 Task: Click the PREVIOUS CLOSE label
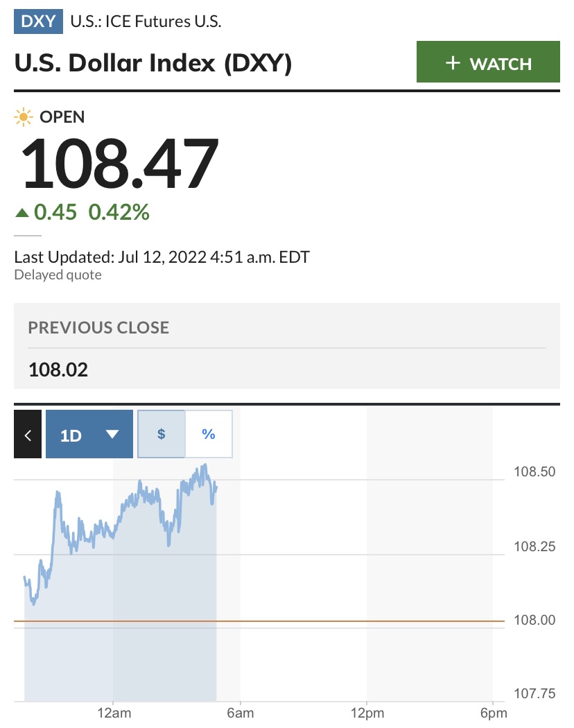pyautogui.click(x=98, y=327)
